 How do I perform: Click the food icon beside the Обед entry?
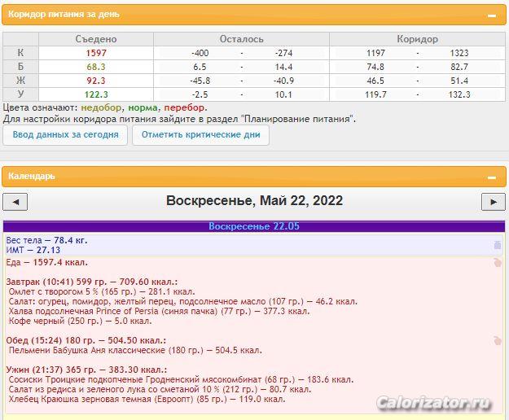click(498, 340)
